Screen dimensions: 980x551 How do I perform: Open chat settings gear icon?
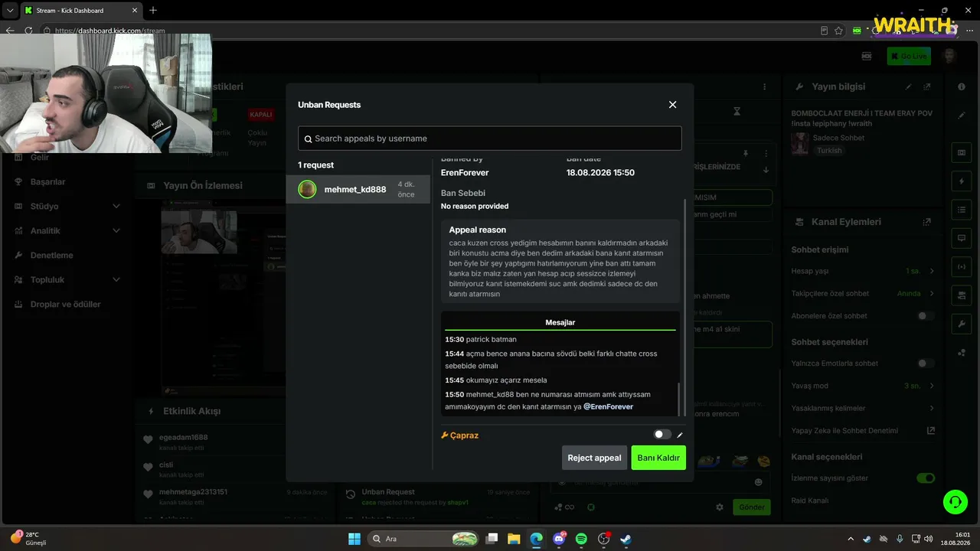720,507
